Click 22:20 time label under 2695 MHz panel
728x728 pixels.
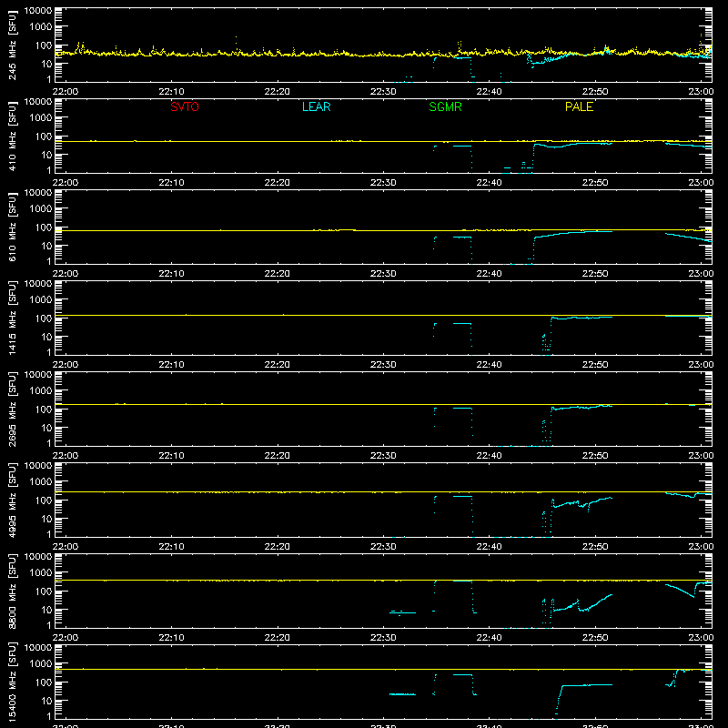coord(278,456)
